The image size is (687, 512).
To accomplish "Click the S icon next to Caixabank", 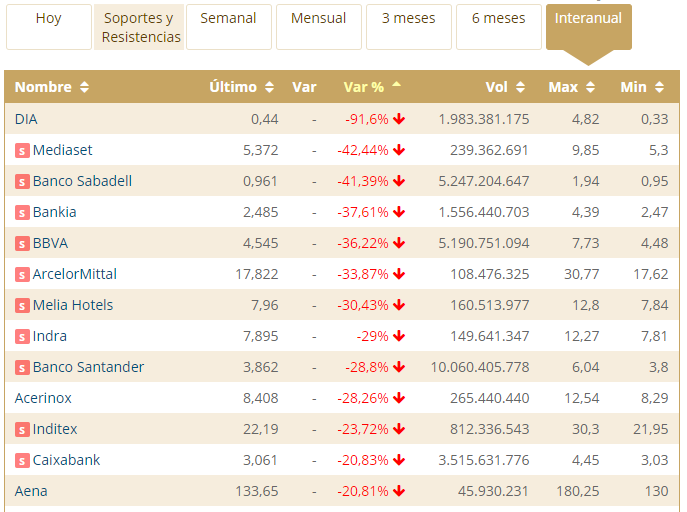I will (22, 461).
